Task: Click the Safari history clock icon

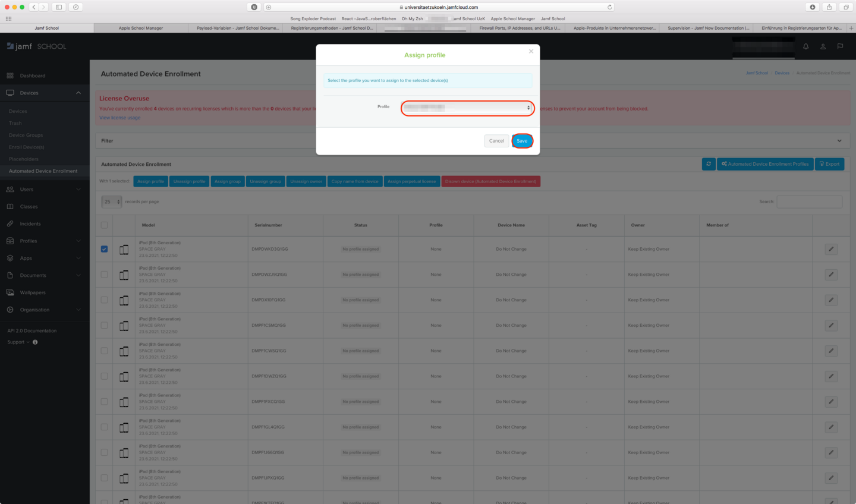Action: pyautogui.click(x=75, y=7)
